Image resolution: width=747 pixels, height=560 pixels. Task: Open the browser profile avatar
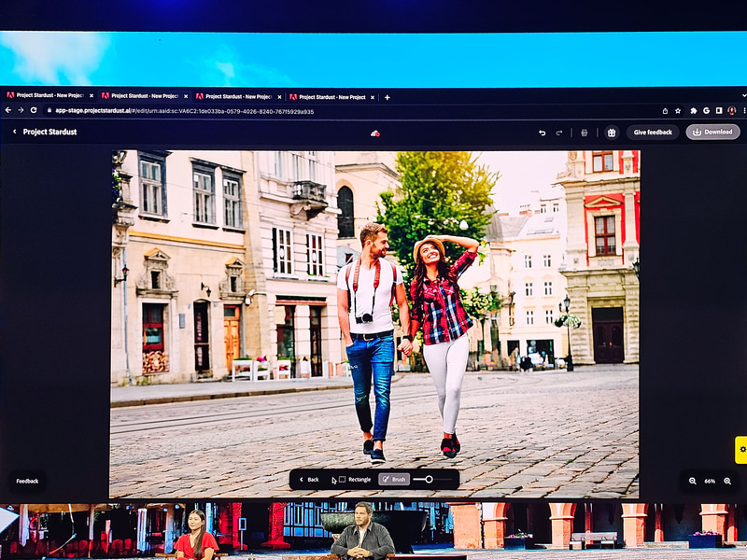(732, 110)
